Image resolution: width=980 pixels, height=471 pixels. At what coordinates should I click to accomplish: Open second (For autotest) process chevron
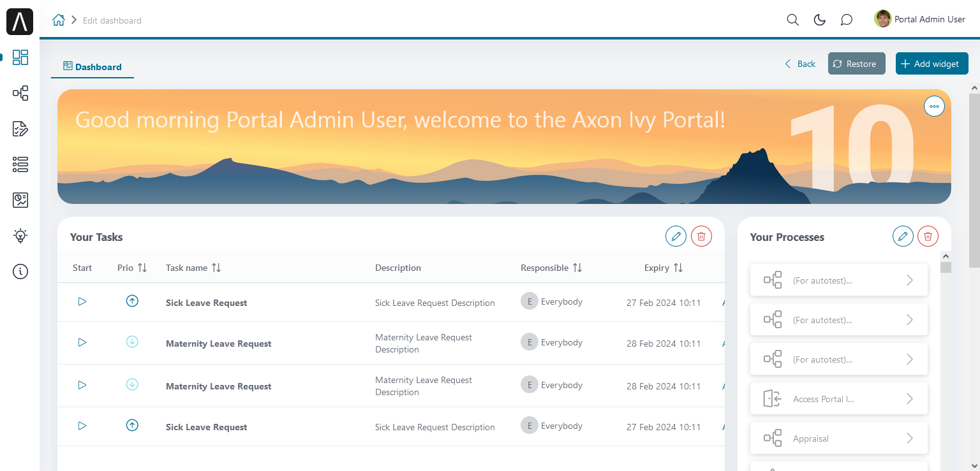(x=910, y=320)
